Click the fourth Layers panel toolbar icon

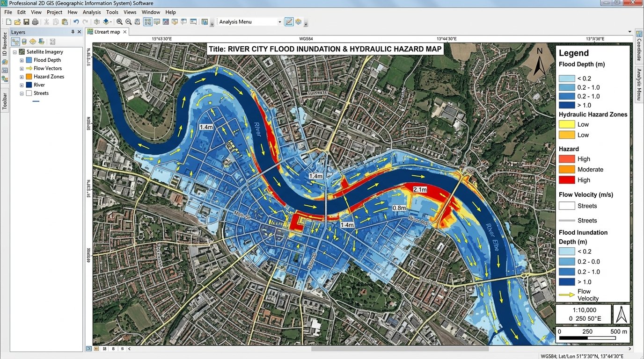(41, 42)
